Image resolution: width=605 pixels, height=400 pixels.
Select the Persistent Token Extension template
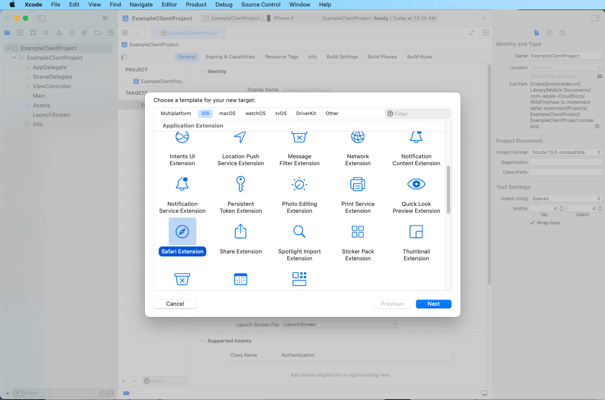[240, 194]
